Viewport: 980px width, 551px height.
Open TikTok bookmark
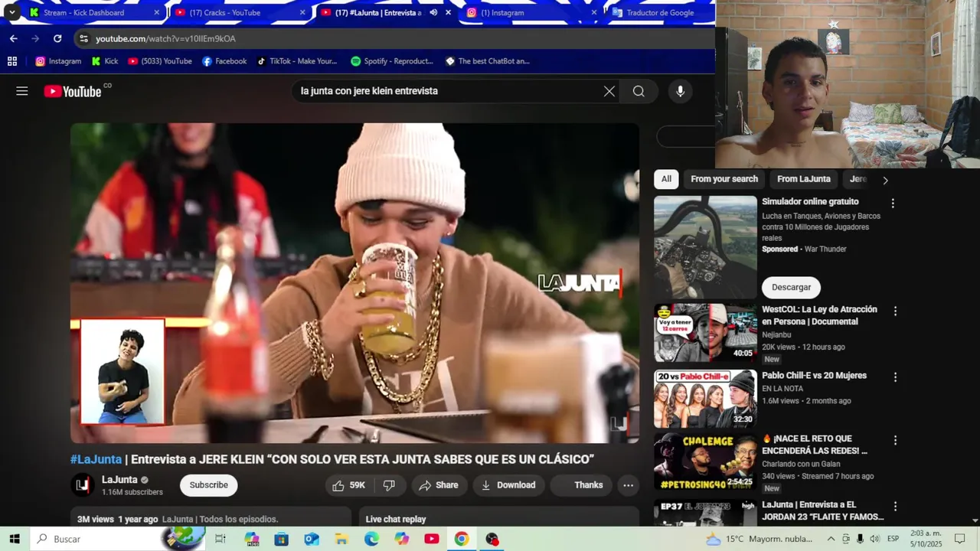[x=297, y=61]
